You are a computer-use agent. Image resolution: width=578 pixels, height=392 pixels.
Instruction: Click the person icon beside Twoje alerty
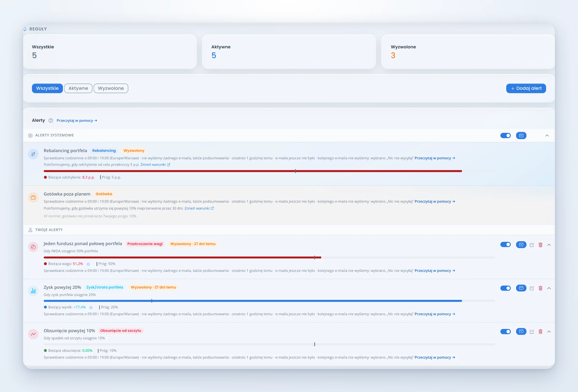point(30,230)
